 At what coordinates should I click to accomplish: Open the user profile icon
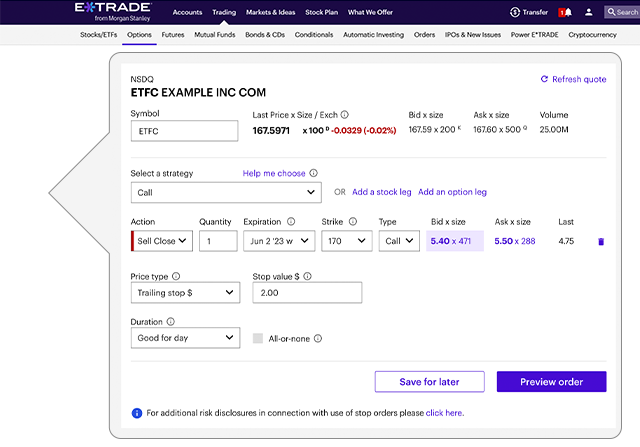pyautogui.click(x=588, y=12)
